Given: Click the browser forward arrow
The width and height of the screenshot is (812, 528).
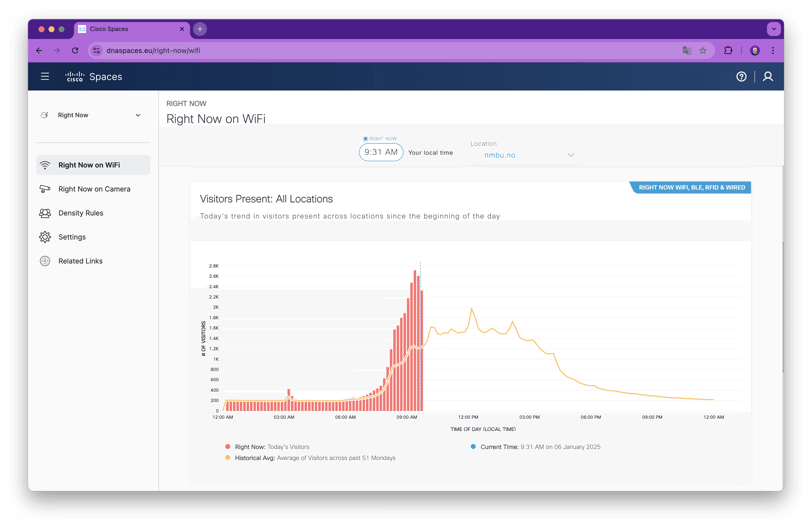Looking at the screenshot, I should coord(57,50).
